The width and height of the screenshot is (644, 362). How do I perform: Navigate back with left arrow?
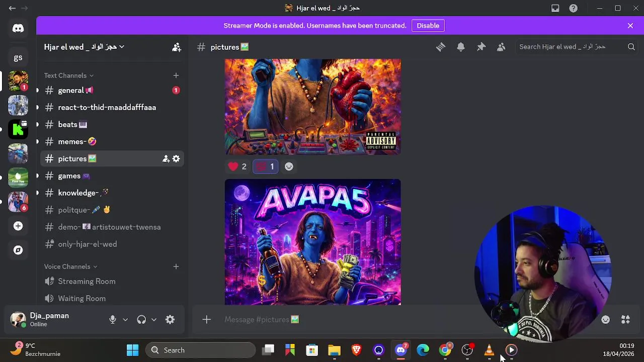click(x=12, y=8)
